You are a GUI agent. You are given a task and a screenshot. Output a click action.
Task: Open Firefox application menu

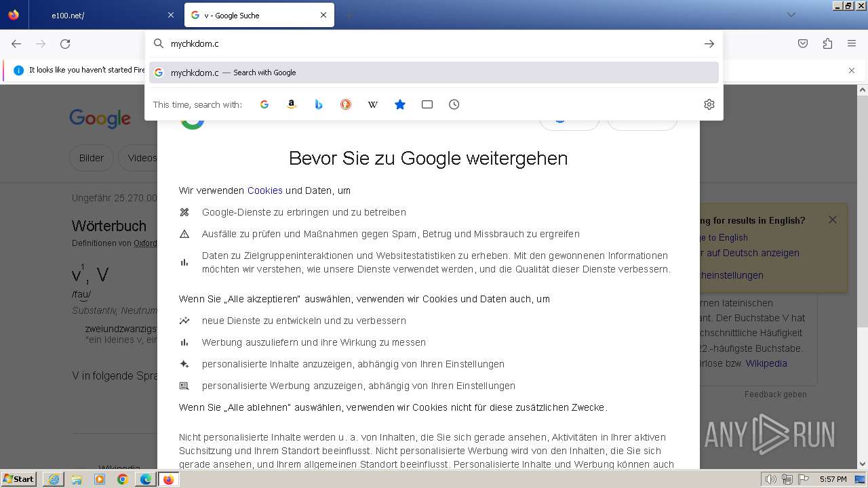coord(852,43)
